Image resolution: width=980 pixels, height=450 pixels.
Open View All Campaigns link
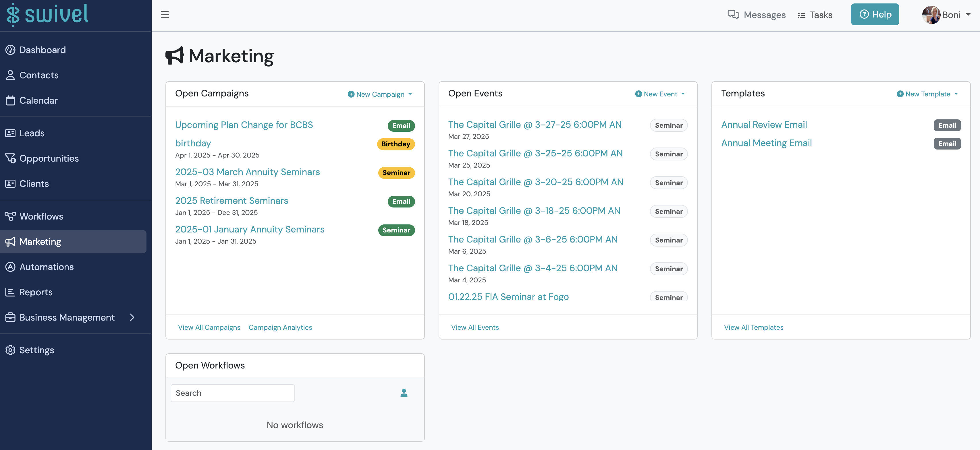pyautogui.click(x=209, y=327)
